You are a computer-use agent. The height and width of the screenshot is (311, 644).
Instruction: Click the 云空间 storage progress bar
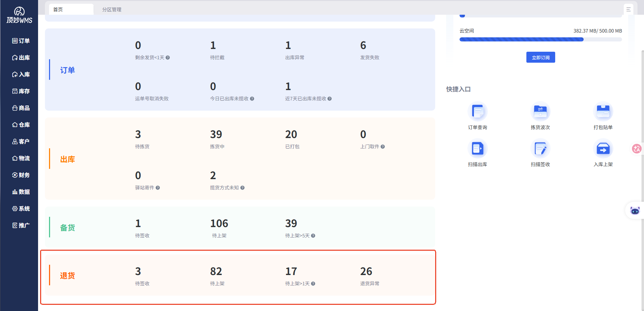tap(540, 39)
